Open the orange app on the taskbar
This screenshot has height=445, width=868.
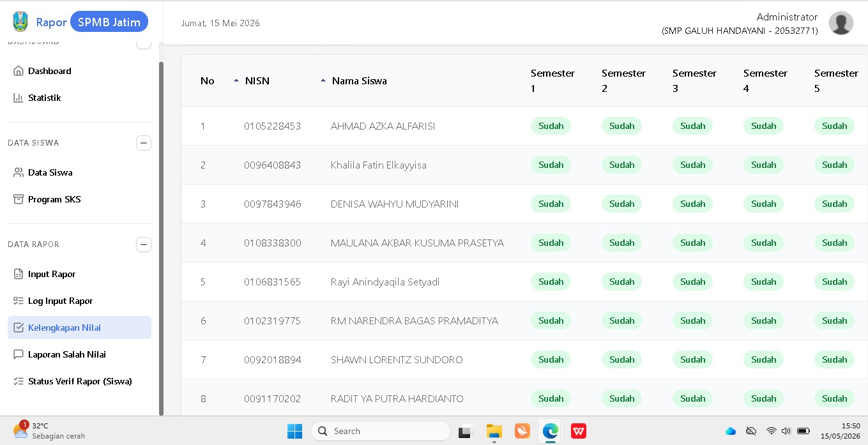pos(522,431)
